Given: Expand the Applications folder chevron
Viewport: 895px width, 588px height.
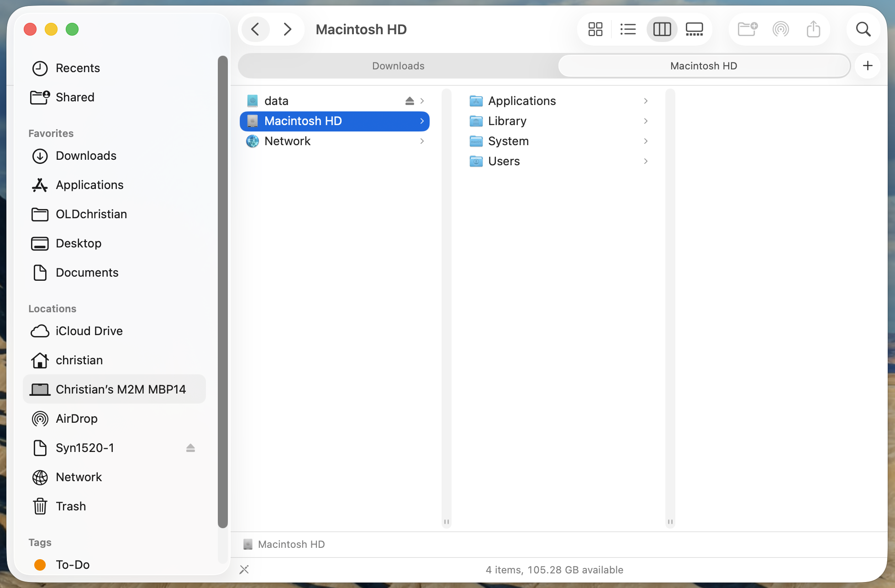Looking at the screenshot, I should pyautogui.click(x=646, y=101).
